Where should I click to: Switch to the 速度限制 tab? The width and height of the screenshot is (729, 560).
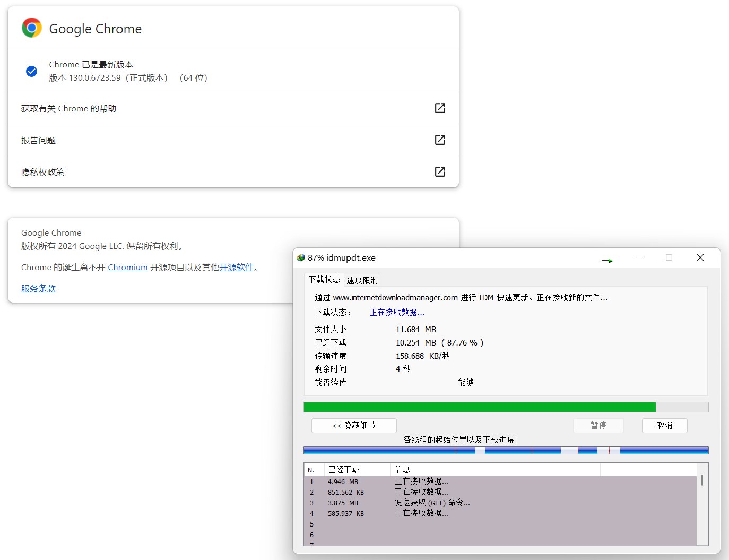pyautogui.click(x=362, y=280)
